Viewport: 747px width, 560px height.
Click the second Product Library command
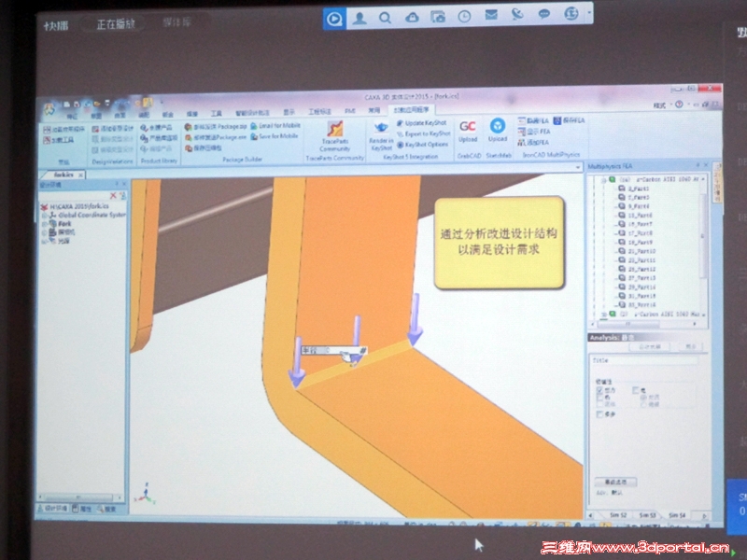(x=158, y=138)
